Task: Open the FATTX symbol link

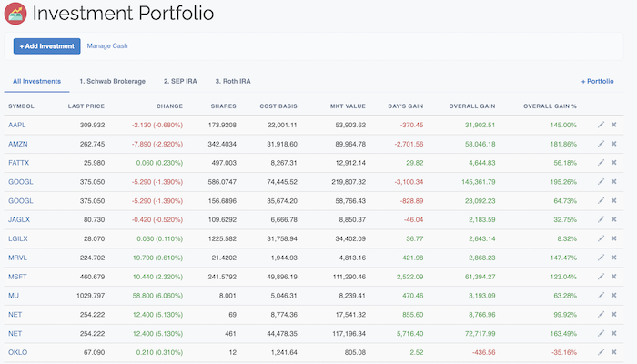Action: [x=19, y=163]
